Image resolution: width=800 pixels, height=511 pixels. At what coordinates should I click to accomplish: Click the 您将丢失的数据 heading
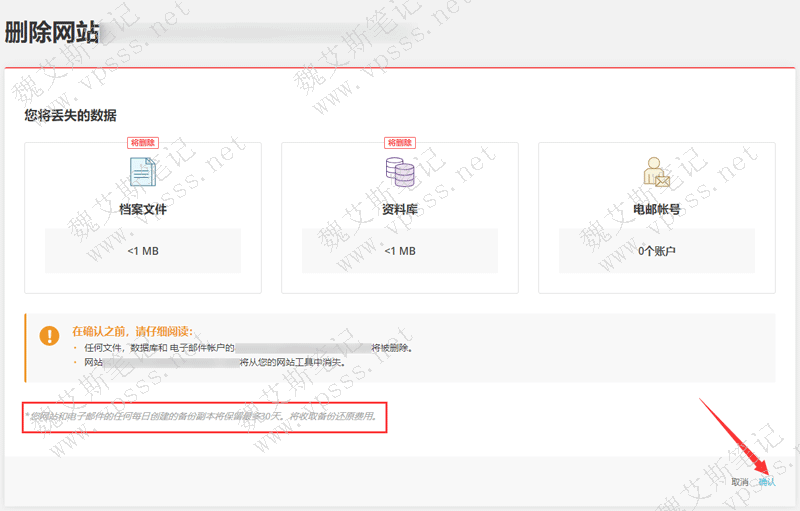70,115
